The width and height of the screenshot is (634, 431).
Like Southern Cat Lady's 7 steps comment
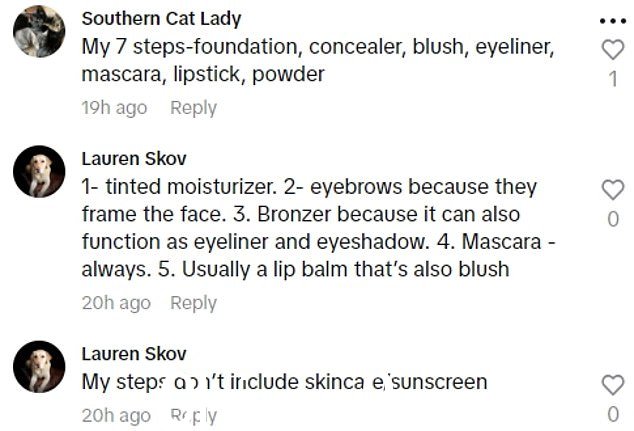613,50
